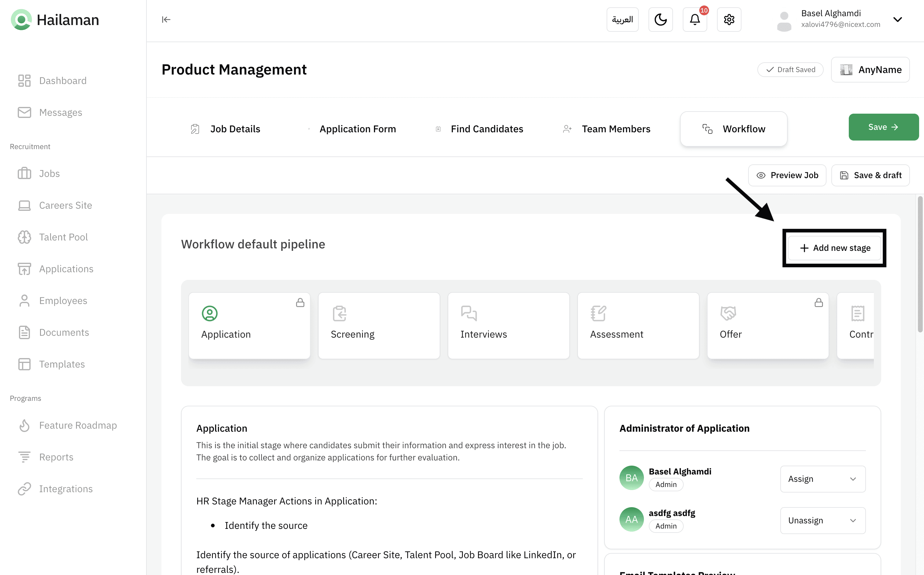
Task: Collapse the sidebar with the arrow icon
Action: [166, 19]
